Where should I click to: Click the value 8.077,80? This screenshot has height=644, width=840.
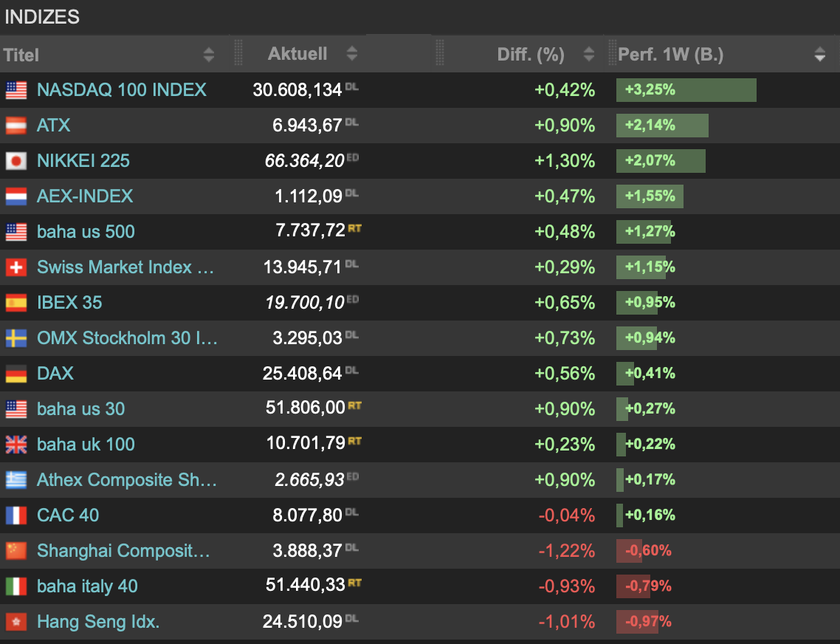click(307, 515)
